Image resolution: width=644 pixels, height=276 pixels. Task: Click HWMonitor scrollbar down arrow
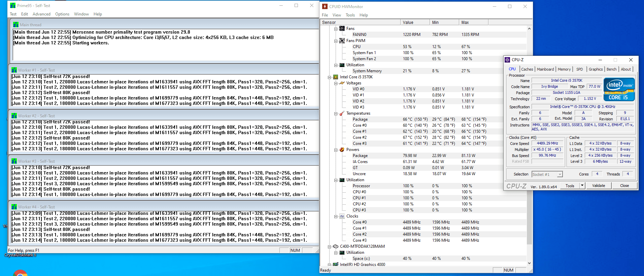pyautogui.click(x=529, y=263)
